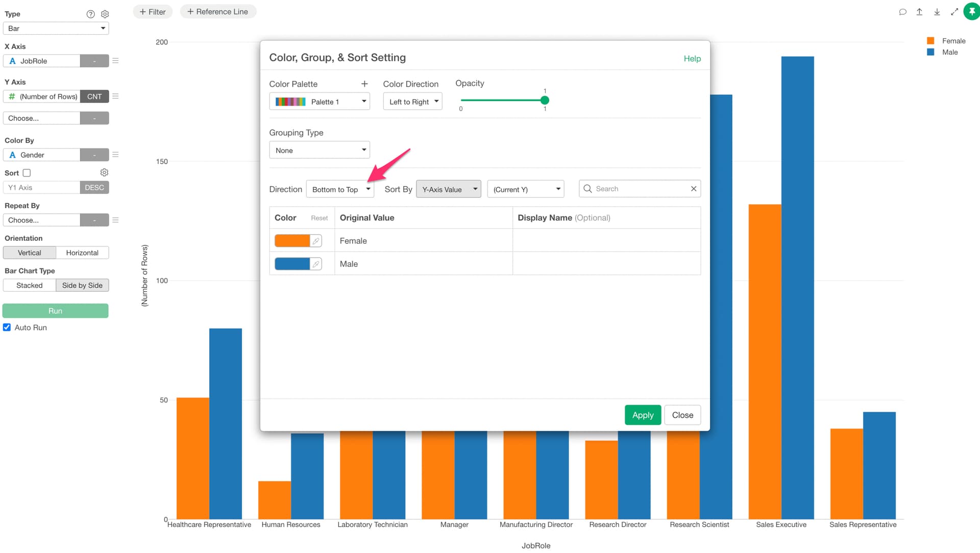The image size is (980, 553).
Task: Open the Sort settings gear icon
Action: coord(104,172)
